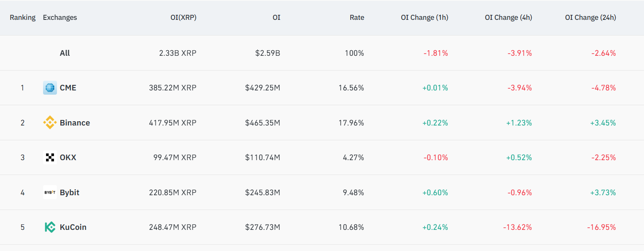Sort by OI Change (1h) header

tap(425, 18)
